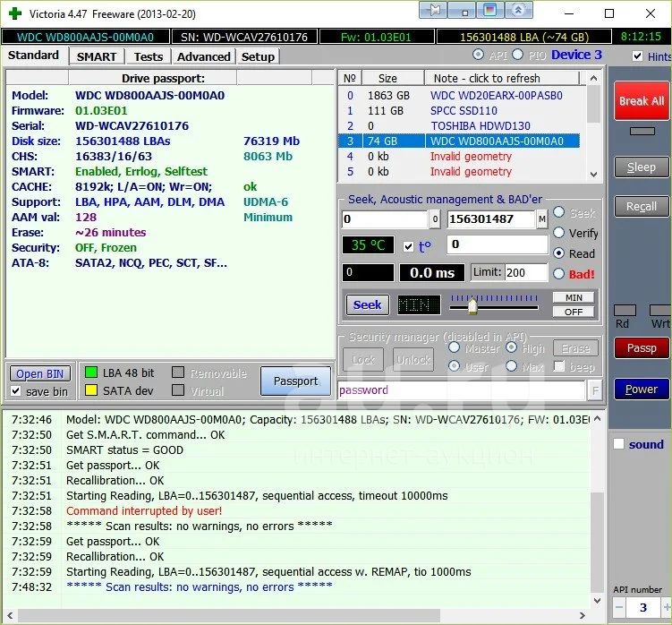Toggle the Hints checkbox
The width and height of the screenshot is (672, 625).
[x=637, y=56]
